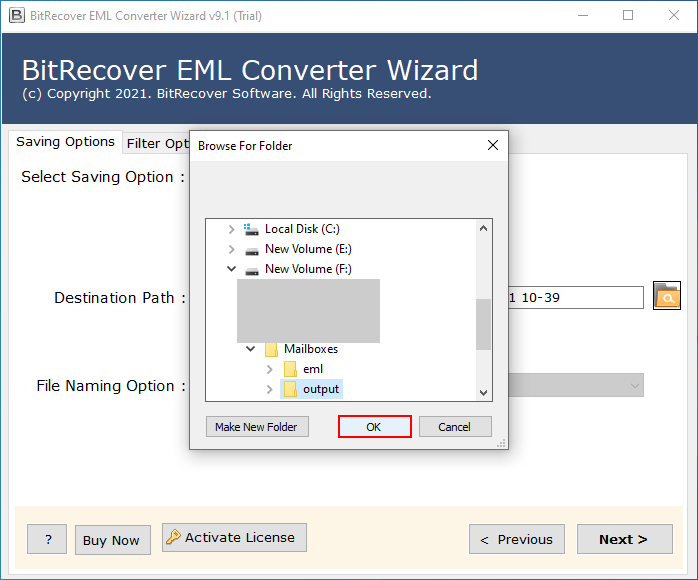Image resolution: width=698 pixels, height=580 pixels.
Task: Select the output folder label
Action: tap(321, 389)
